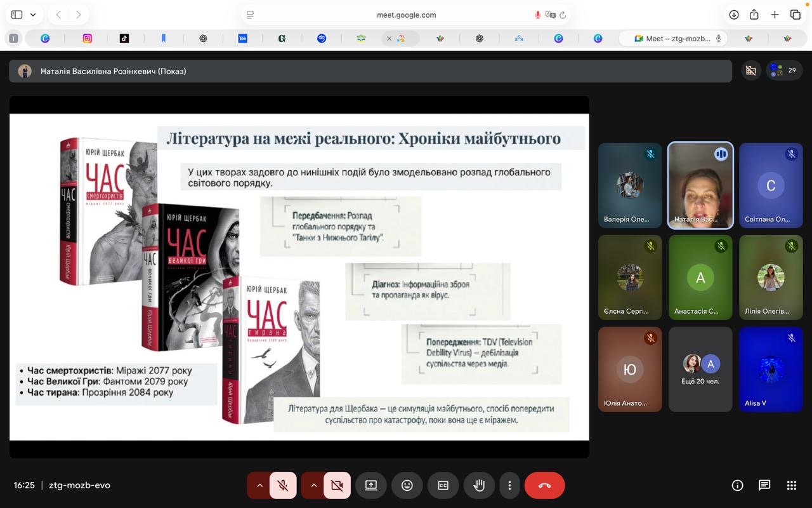Open the activities grid icon
This screenshot has width=812, height=508.
[791, 485]
